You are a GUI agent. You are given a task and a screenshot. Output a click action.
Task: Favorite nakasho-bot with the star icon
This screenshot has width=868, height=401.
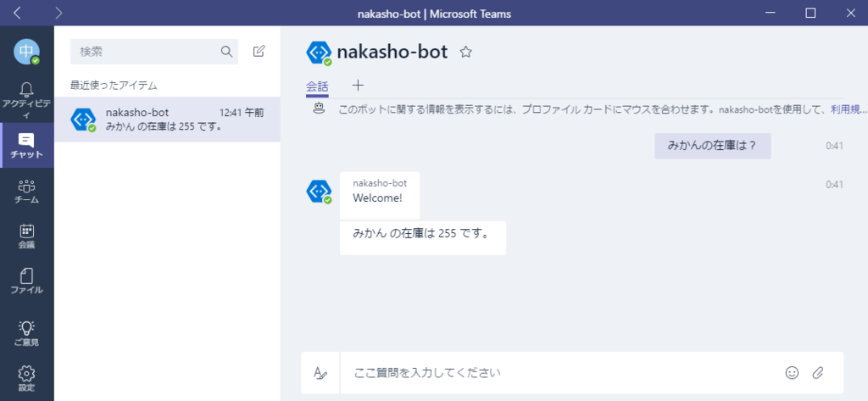466,52
